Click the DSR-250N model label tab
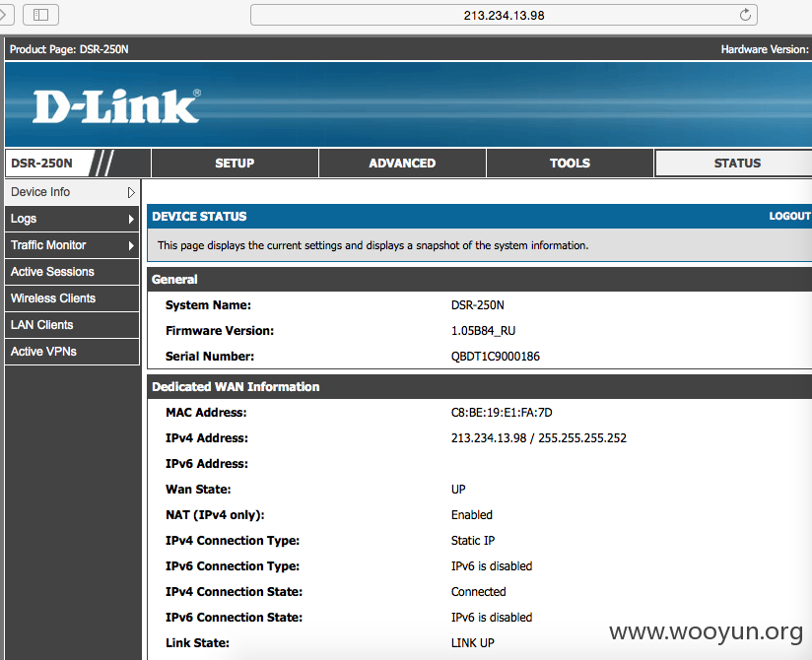 coord(42,164)
